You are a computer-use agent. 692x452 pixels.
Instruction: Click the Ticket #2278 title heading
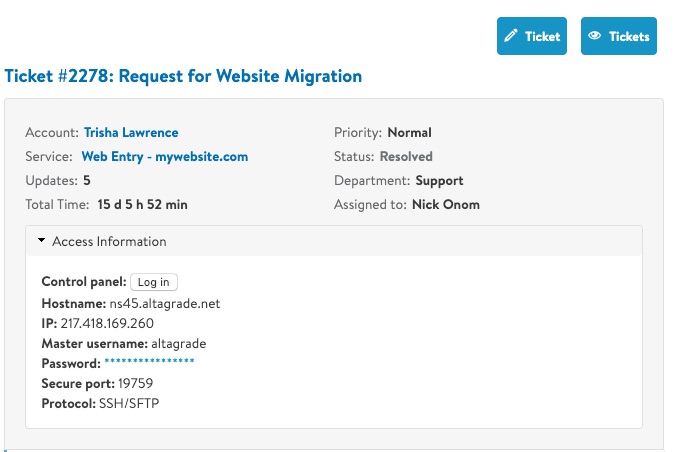[183, 76]
